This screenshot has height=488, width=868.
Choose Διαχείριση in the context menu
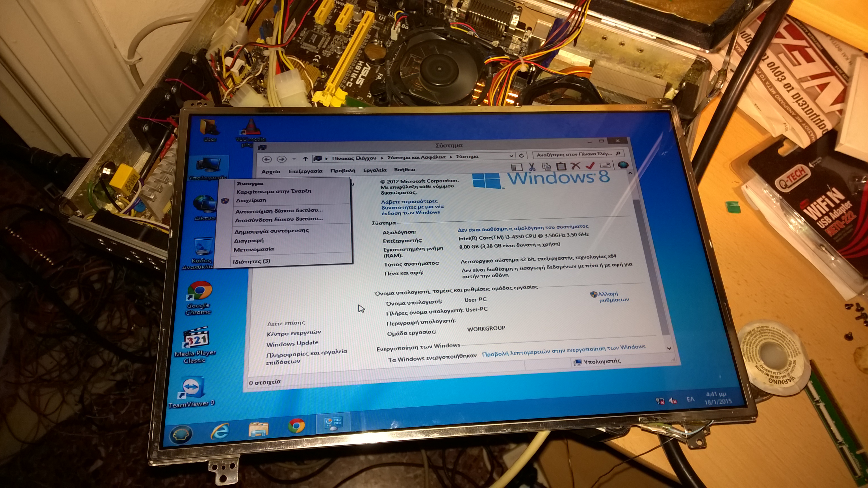(x=251, y=201)
